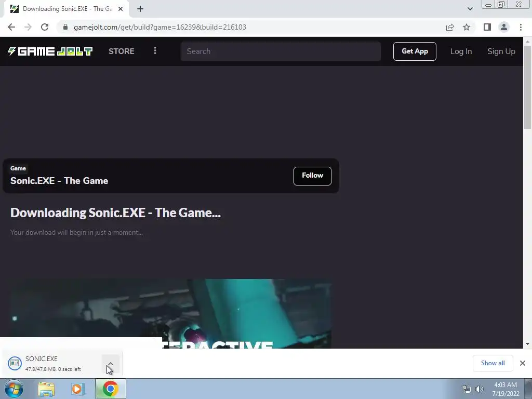Viewport: 532px width, 399px height.
Task: Click the promotional video thumbnail
Action: click(171, 313)
